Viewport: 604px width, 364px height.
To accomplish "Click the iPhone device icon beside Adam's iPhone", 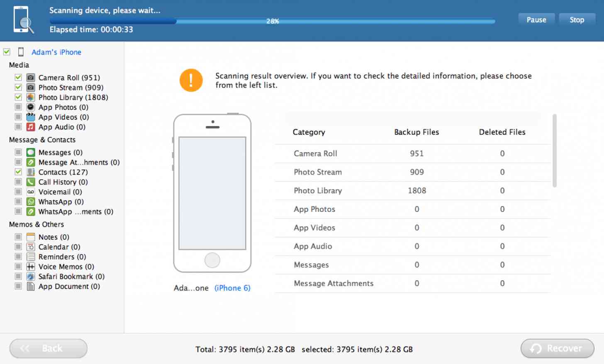I will (21, 52).
